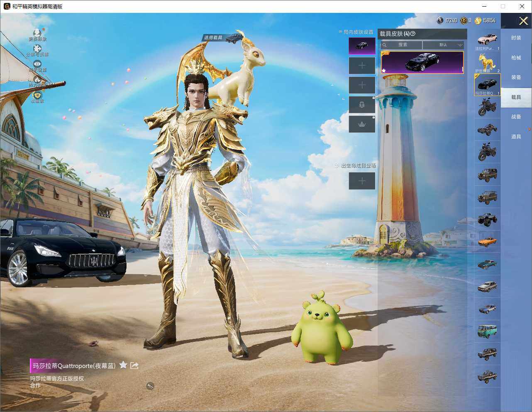Open the 收藏家 collector badge icon
The image size is (532, 412).
point(37,95)
